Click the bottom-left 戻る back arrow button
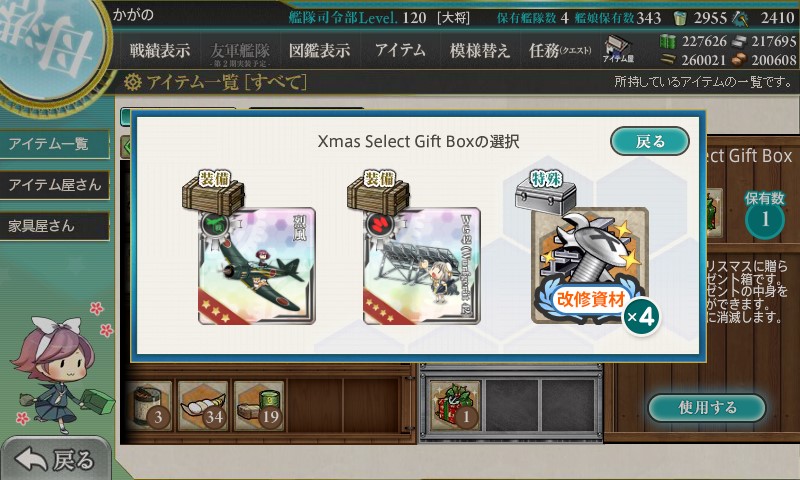The width and height of the screenshot is (800, 480). click(55, 460)
